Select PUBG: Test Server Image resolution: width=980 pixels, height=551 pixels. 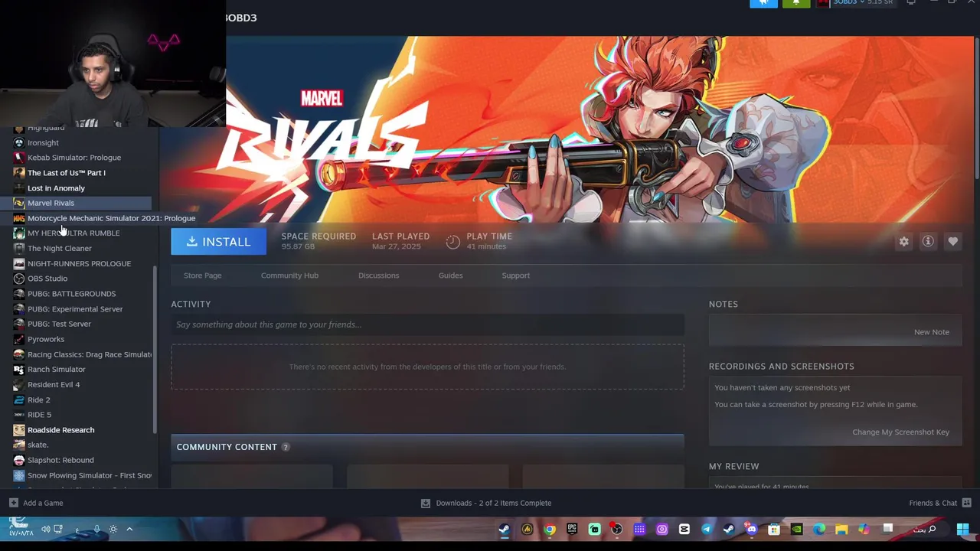coord(59,324)
